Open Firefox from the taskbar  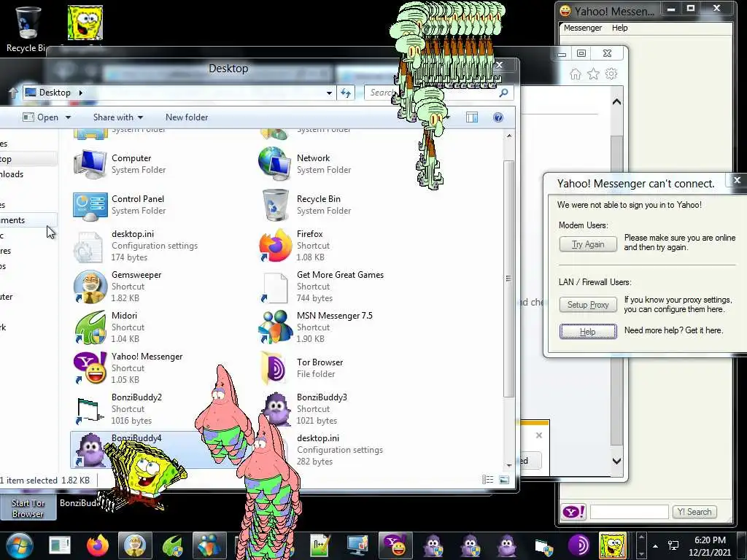pyautogui.click(x=98, y=545)
